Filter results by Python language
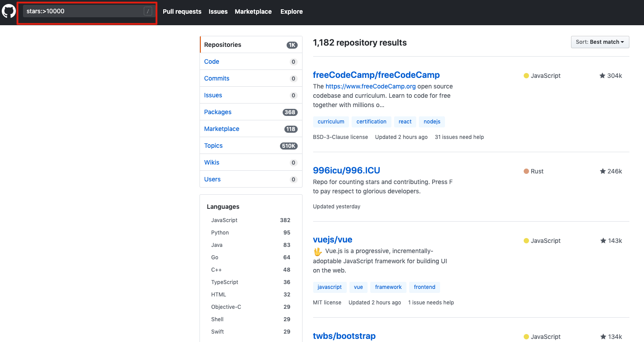Screen dimensions: 644x342 tap(220, 232)
